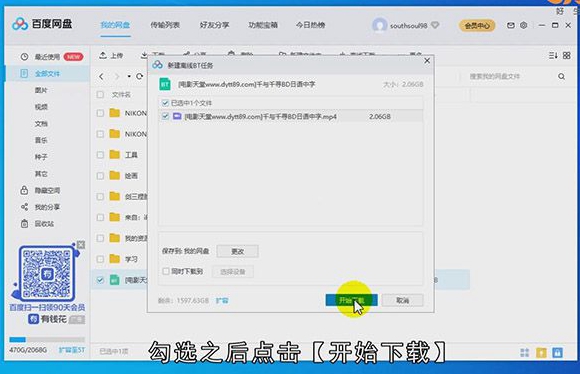Open 音乐 category in sidebar
580x374 pixels.
pyautogui.click(x=41, y=140)
